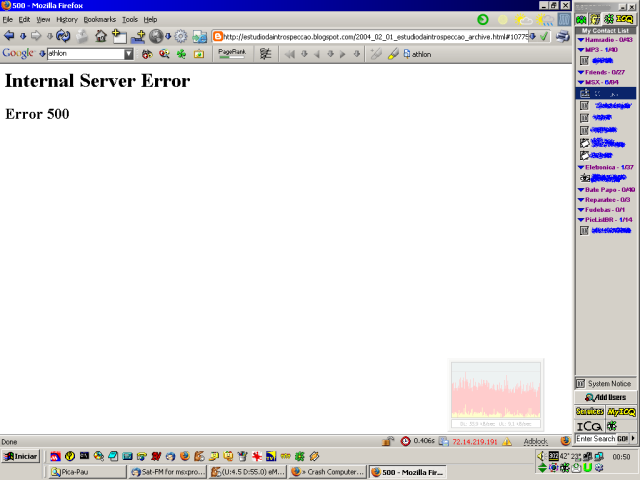Viewport: 640px width, 480px height.
Task: Click the open padlock icon in status bar
Action: 388,441
